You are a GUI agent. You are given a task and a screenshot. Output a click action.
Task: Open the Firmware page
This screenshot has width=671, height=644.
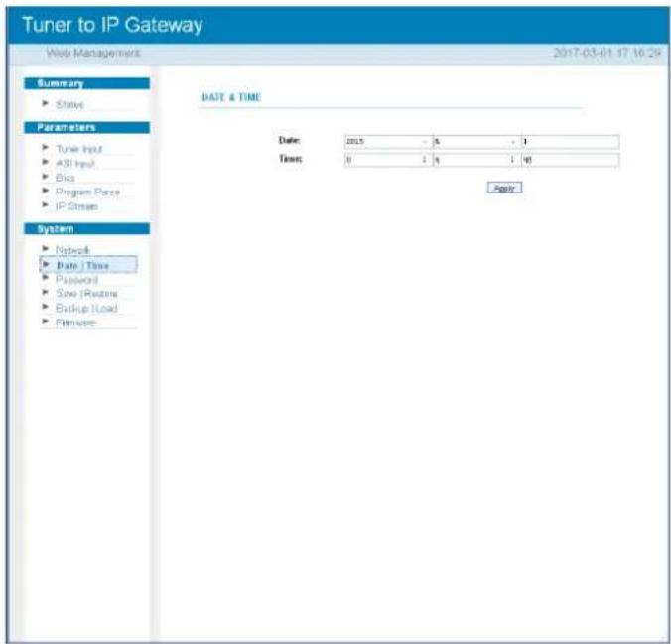pyautogui.click(x=75, y=322)
